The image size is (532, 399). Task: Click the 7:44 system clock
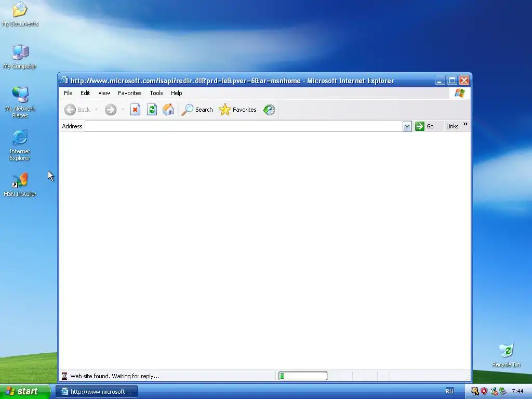coord(517,391)
